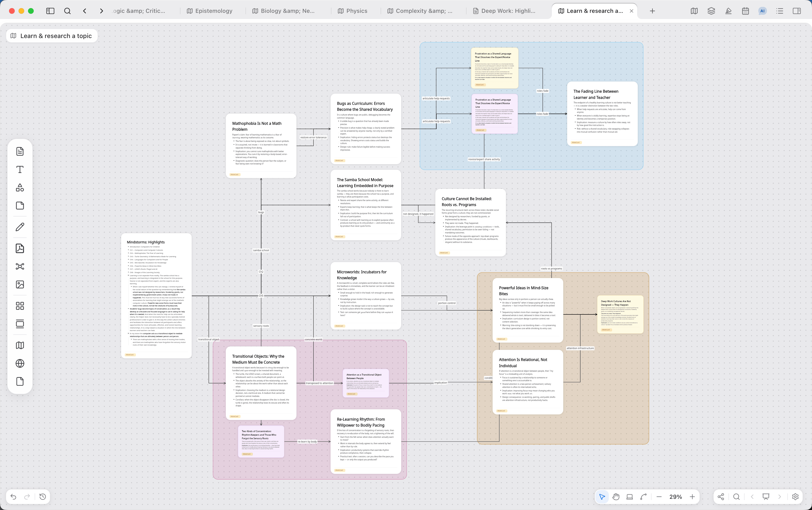
Task: Select the note card tool in the left toolbar
Action: tap(20, 151)
